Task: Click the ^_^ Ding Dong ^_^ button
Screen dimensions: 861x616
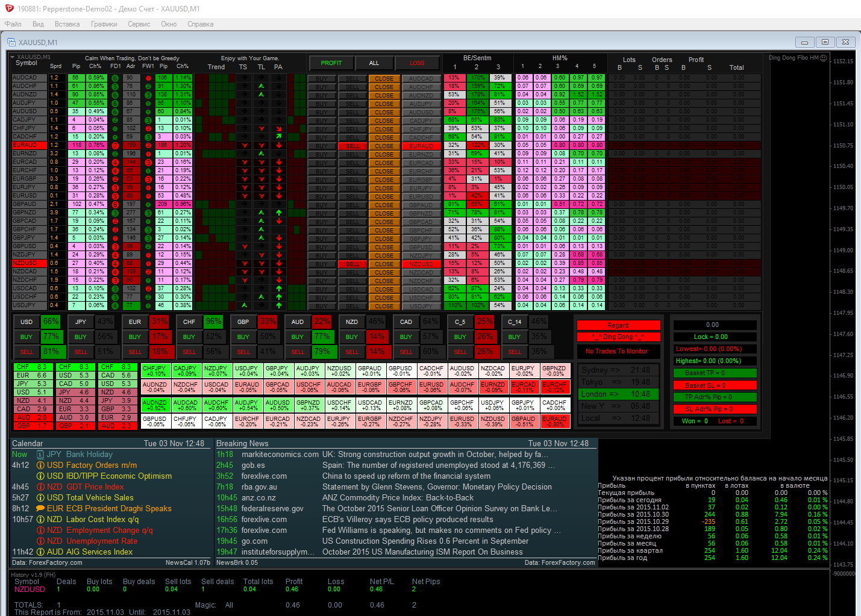Action: point(618,337)
